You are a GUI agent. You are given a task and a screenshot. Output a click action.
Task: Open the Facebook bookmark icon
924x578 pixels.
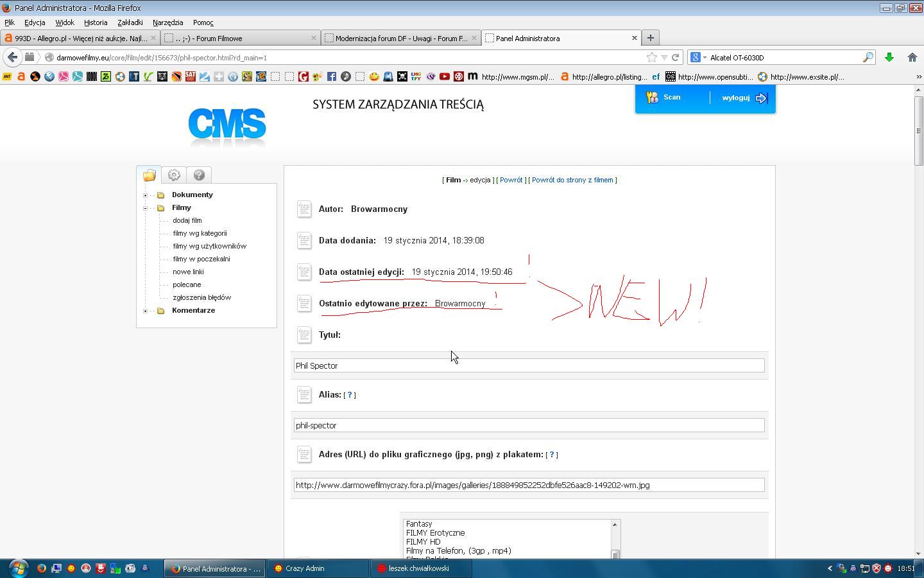pos(332,76)
